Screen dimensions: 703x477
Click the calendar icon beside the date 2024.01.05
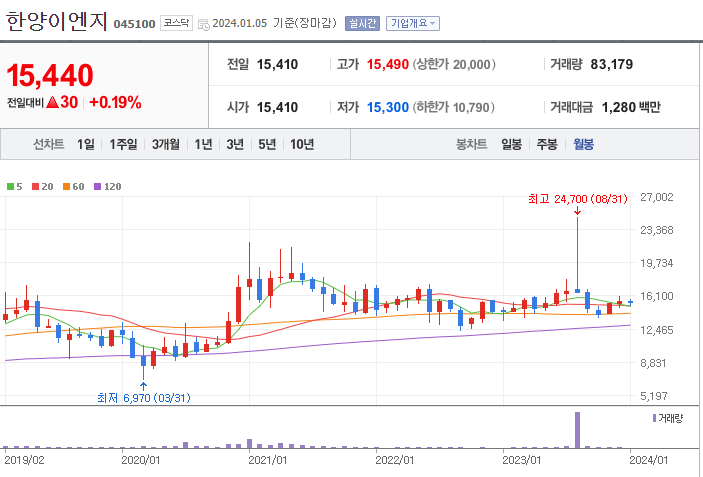pos(204,25)
